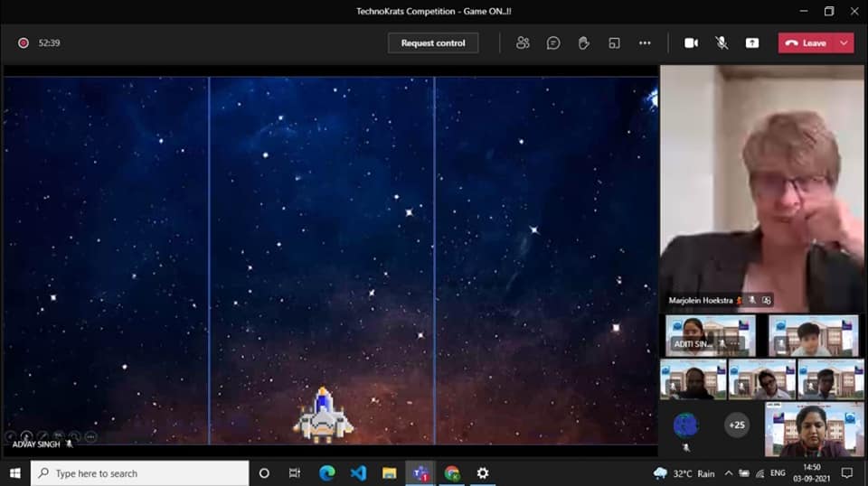Open Google Chrome from taskbar
The image size is (868, 486).
(452, 473)
